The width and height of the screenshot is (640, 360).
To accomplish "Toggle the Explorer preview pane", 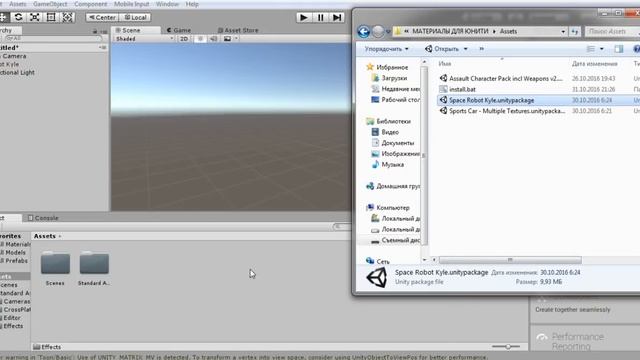I will pos(619,49).
